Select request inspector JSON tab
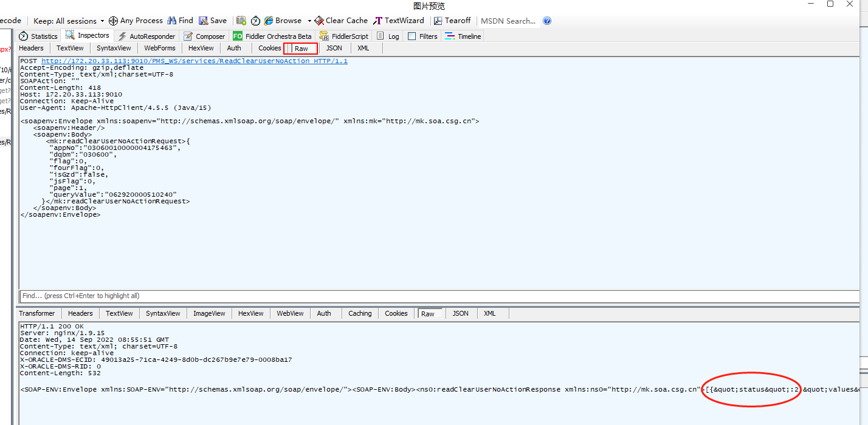 click(x=334, y=48)
